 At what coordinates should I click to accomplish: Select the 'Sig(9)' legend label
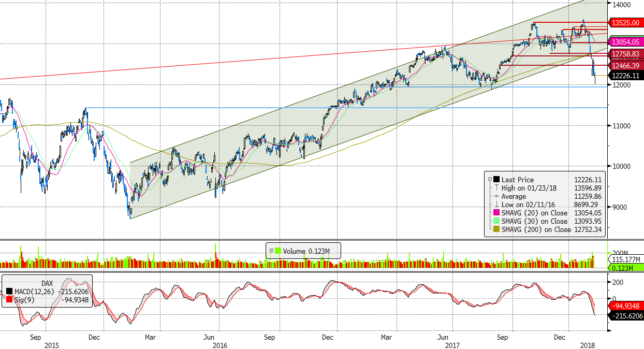click(x=24, y=300)
